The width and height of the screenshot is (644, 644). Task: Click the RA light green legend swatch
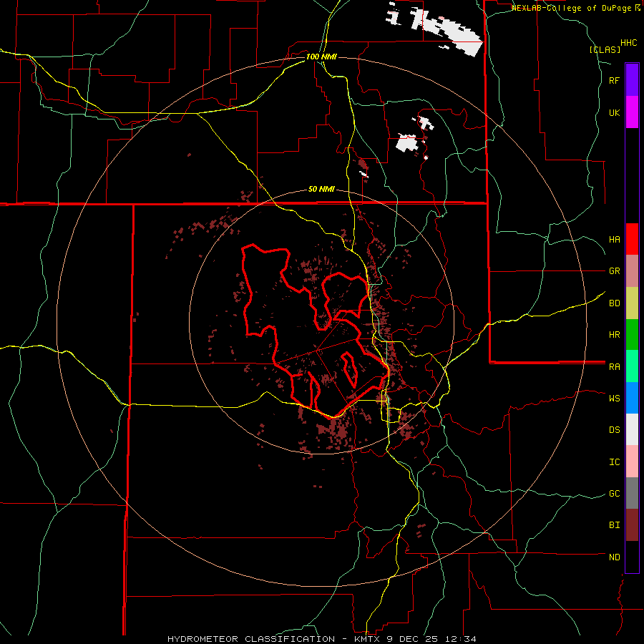tap(632, 366)
